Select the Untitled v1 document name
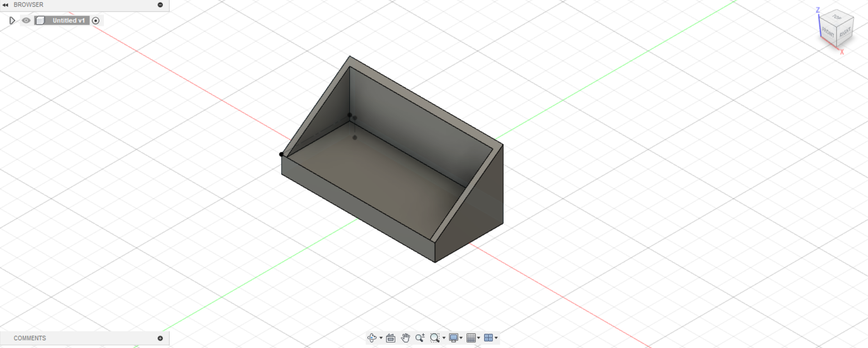868x348 pixels. coord(68,20)
